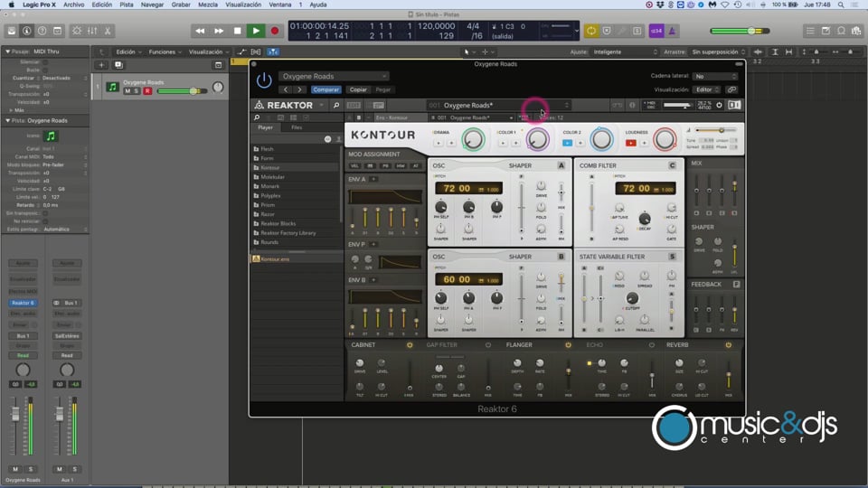The width and height of the screenshot is (868, 488).
Task: Open the Mezcla menu
Action: [x=208, y=5]
